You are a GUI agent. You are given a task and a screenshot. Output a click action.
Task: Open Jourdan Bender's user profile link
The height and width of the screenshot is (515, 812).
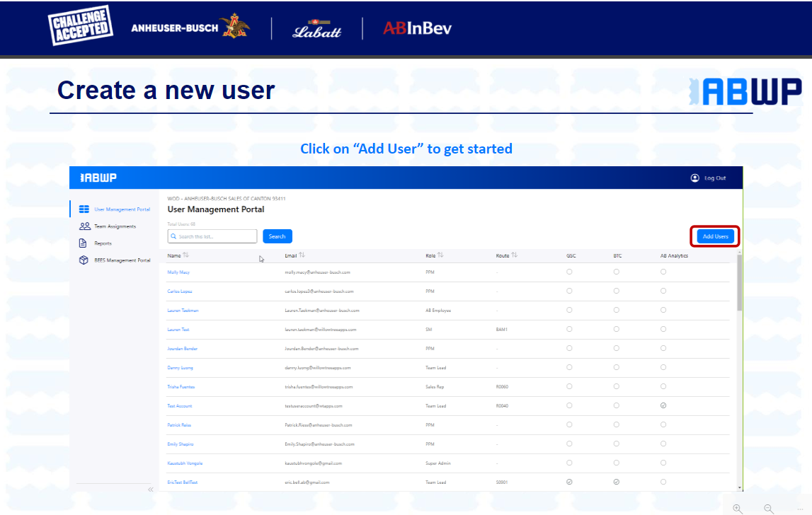pyautogui.click(x=182, y=349)
